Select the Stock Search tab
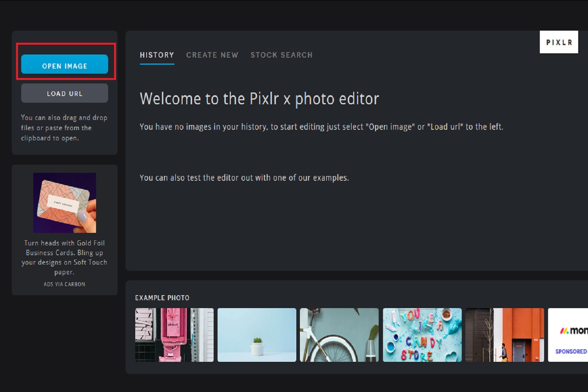588x392 pixels. pyautogui.click(x=281, y=55)
